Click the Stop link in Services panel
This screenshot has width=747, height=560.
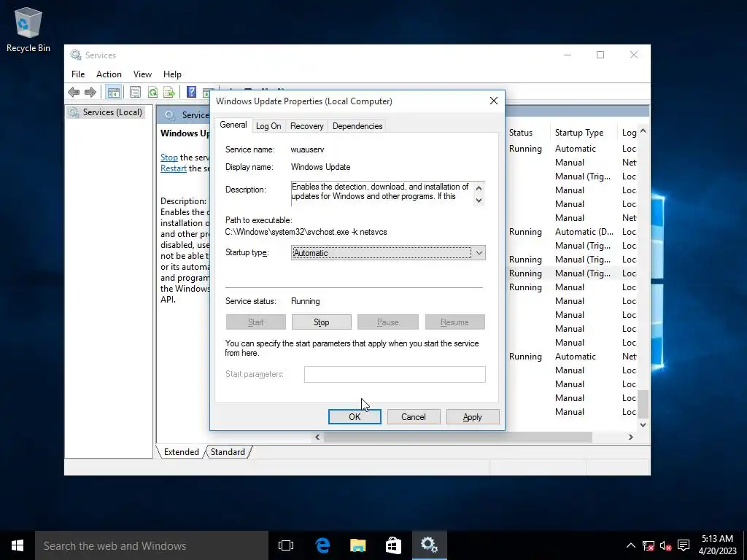tap(169, 157)
